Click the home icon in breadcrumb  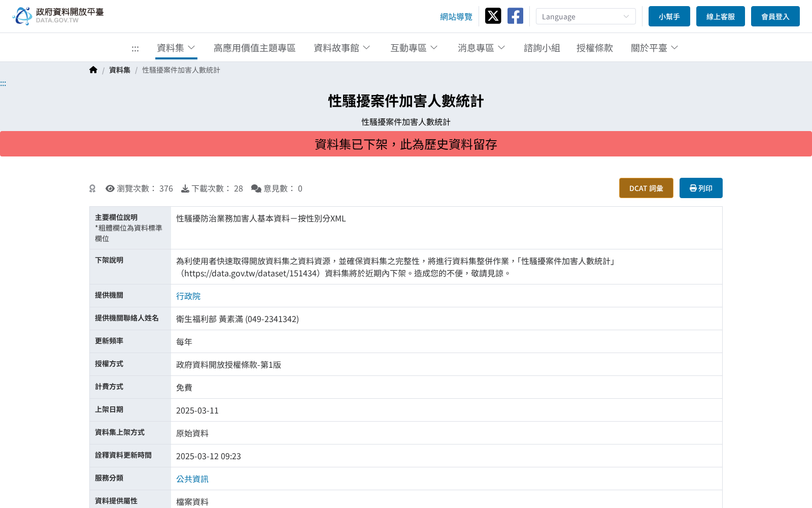pyautogui.click(x=93, y=70)
